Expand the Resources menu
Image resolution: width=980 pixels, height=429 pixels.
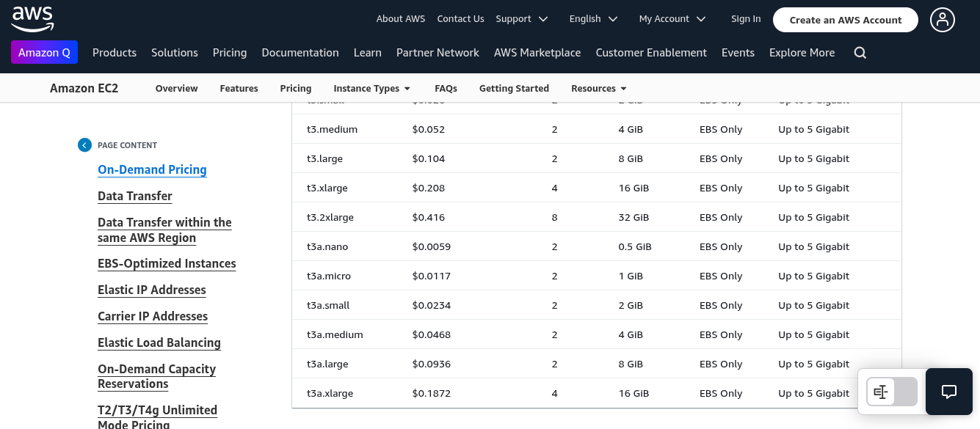598,88
